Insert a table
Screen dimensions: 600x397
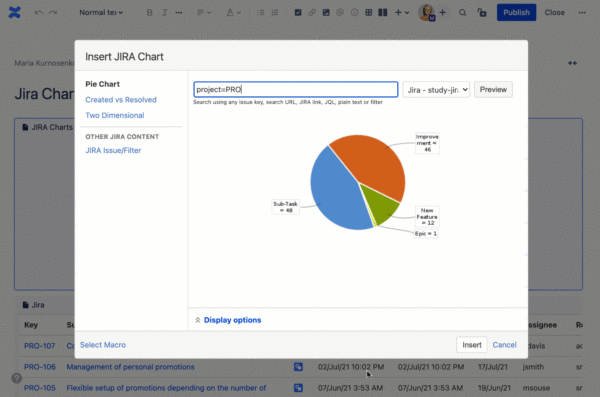[x=368, y=13]
